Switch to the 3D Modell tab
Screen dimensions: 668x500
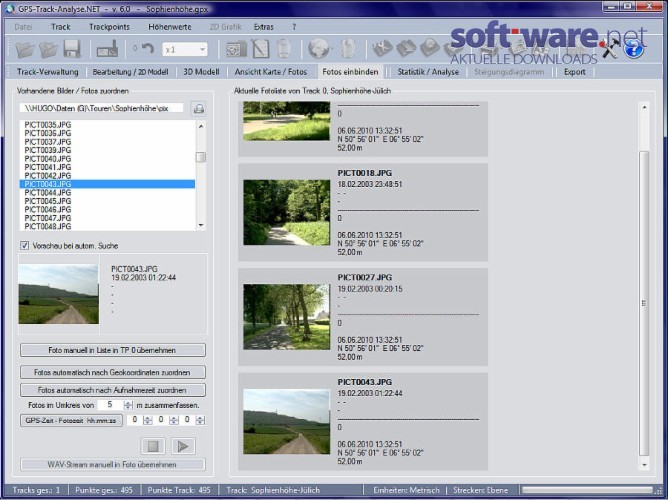[x=201, y=72]
